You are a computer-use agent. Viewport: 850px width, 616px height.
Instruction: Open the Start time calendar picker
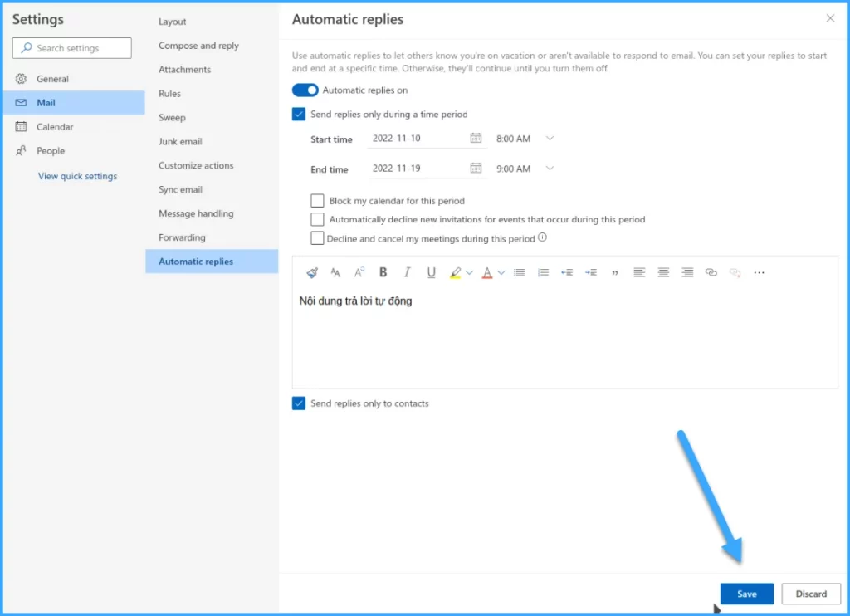pyautogui.click(x=476, y=138)
